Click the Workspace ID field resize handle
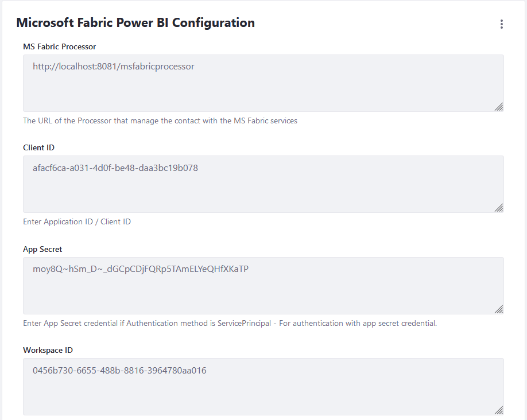This screenshot has height=420, width=527. pos(499,410)
